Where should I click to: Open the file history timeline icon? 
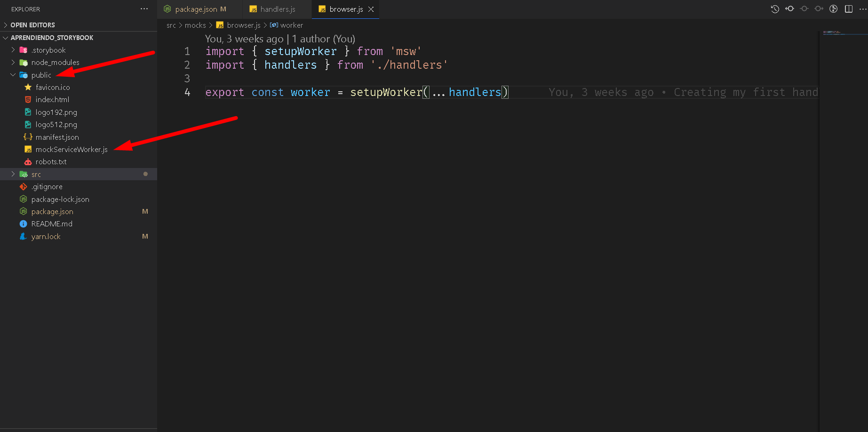[x=775, y=9]
